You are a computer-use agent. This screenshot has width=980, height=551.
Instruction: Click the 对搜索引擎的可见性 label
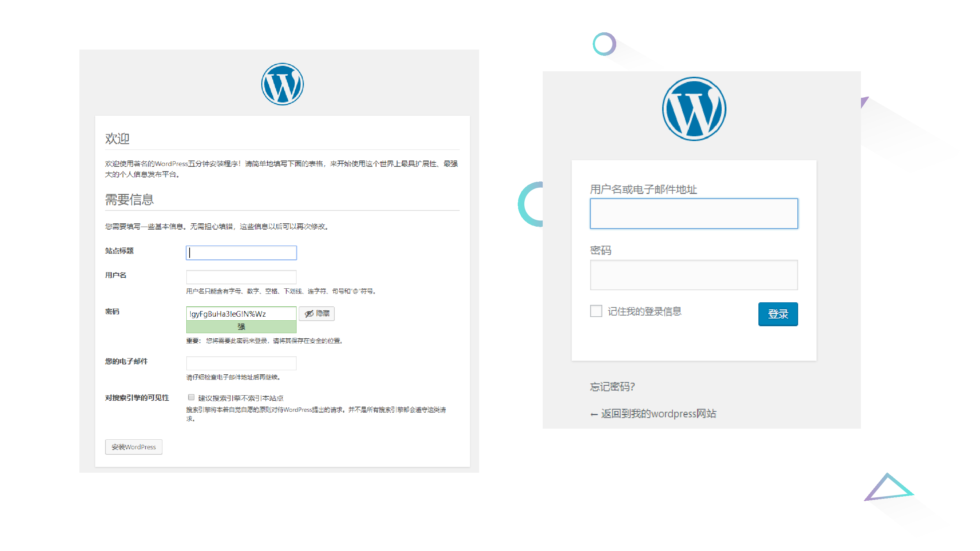pos(137,398)
